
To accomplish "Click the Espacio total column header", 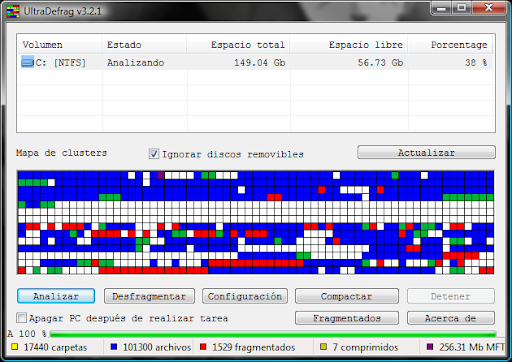I will [238, 45].
